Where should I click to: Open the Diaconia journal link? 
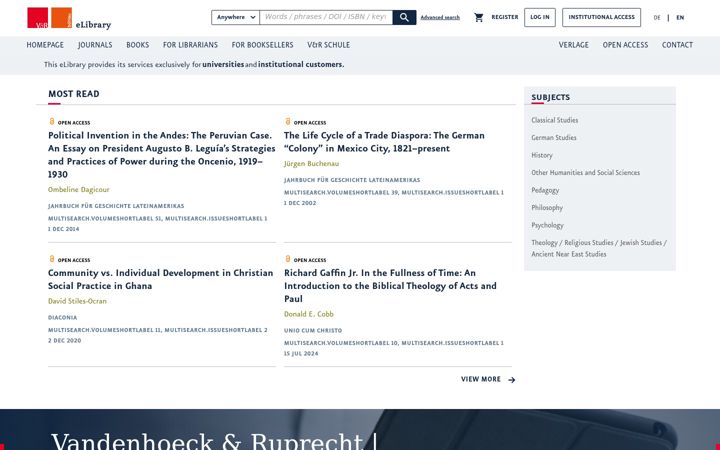(x=62, y=318)
